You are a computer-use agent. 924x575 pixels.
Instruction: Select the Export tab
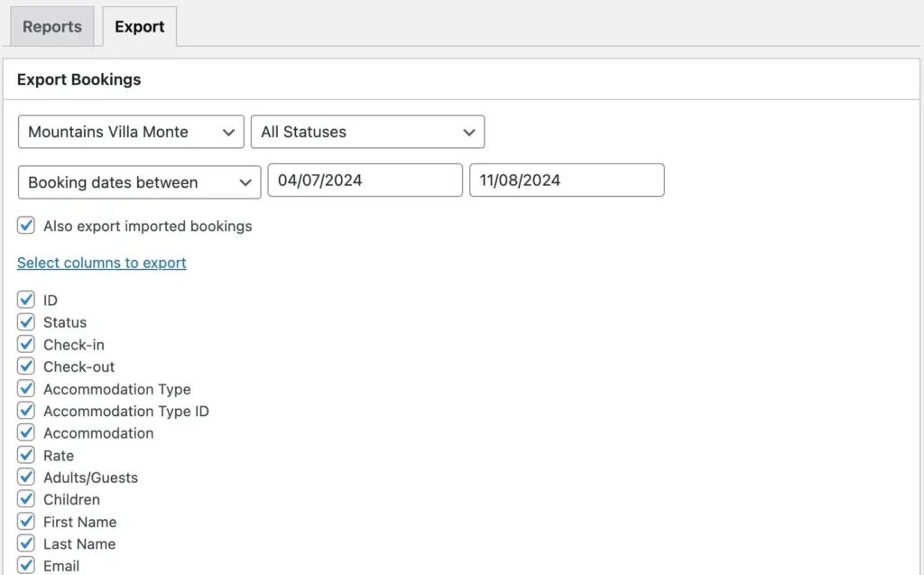pyautogui.click(x=139, y=26)
